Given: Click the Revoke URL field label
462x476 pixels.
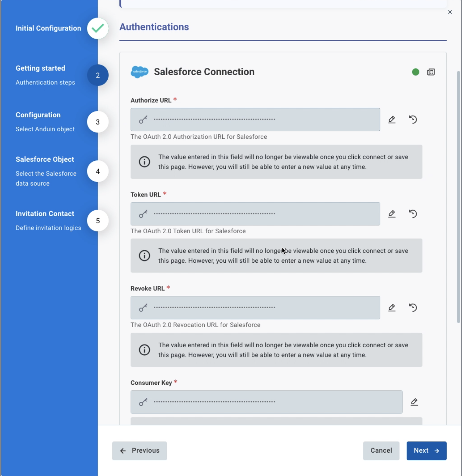Looking at the screenshot, I should (147, 288).
